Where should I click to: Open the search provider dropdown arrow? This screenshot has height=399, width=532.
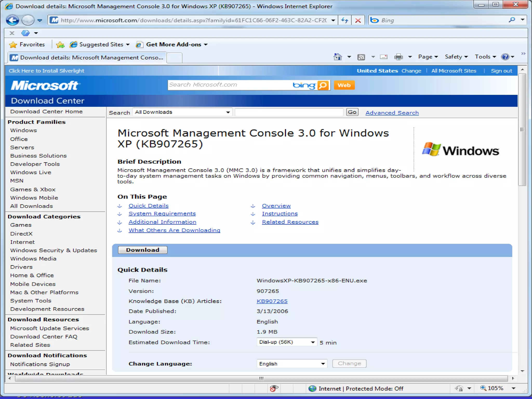pyautogui.click(x=523, y=20)
